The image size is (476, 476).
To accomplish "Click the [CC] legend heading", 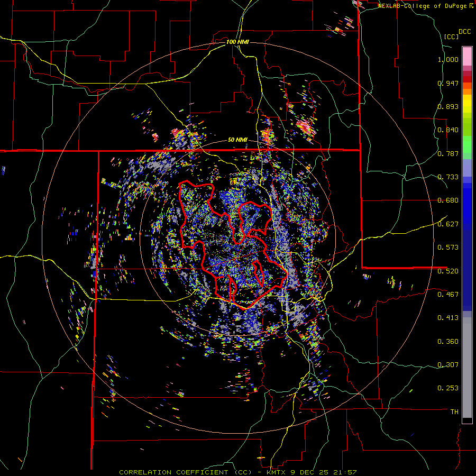I will point(451,36).
